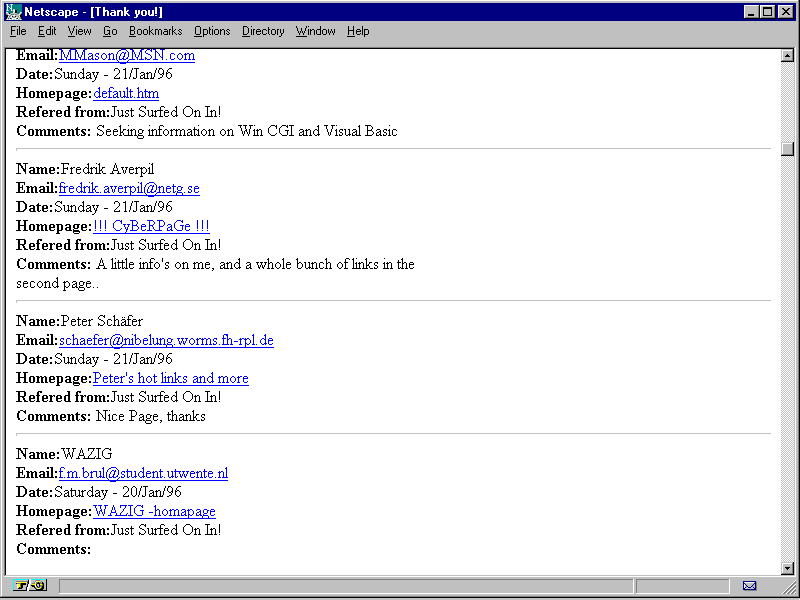The height and width of the screenshot is (600, 800).
Task: Open the default.htm homepage link
Action: 126,93
